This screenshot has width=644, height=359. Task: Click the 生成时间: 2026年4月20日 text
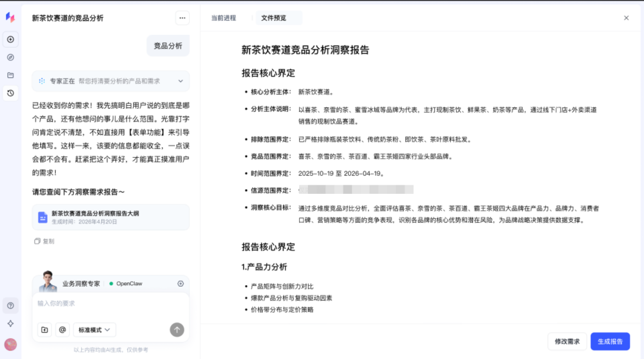pos(85,222)
